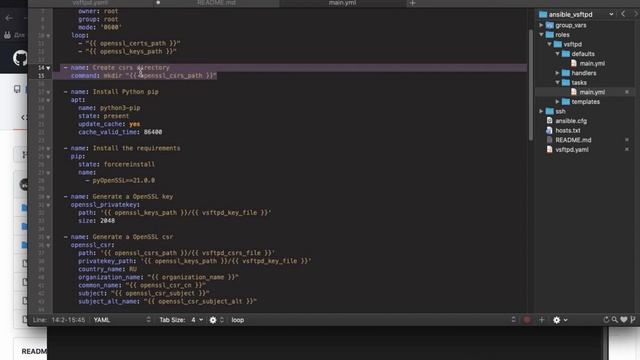Select main.yml under tasks folder
Image resolution: width=640 pixels, height=360 pixels.
click(592, 92)
